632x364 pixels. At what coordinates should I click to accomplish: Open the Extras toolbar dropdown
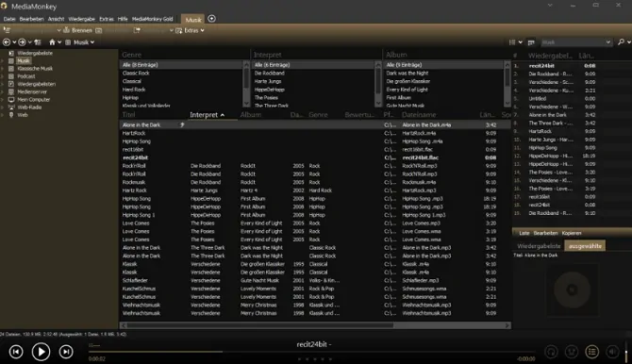click(x=190, y=30)
